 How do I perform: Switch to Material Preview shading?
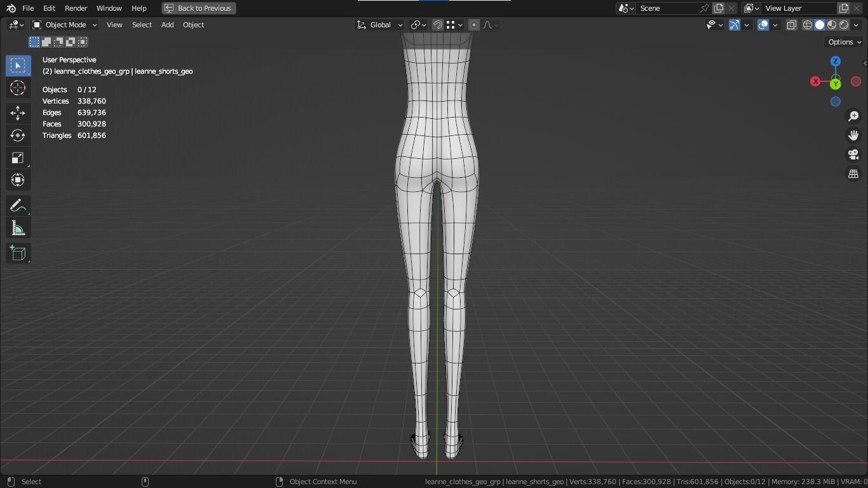click(x=832, y=25)
